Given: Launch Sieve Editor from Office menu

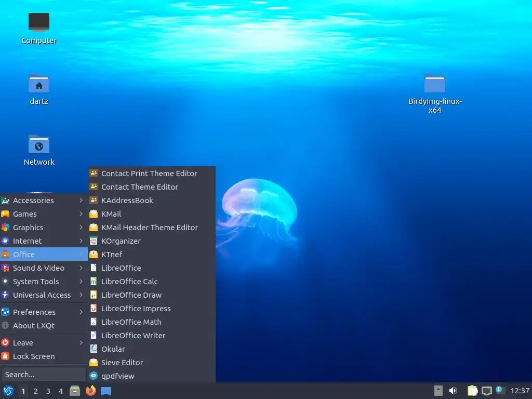Looking at the screenshot, I should click(x=152, y=362).
